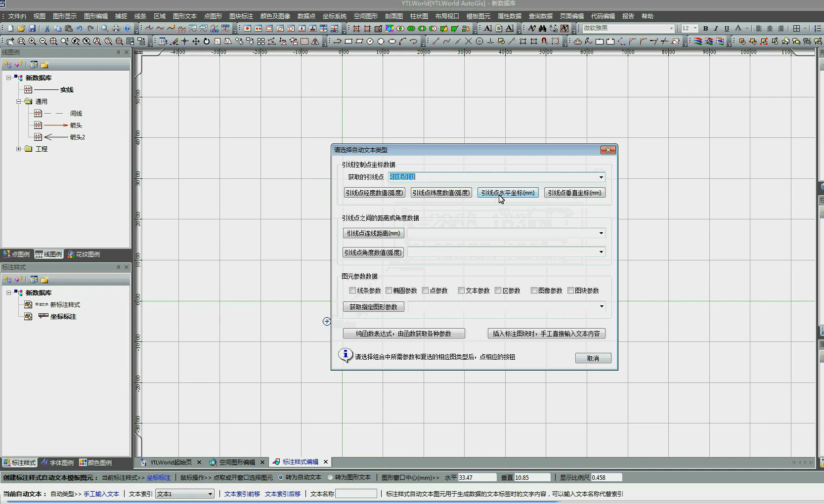The width and height of the screenshot is (824, 504).
Task: Click the 引线点水平坐标(mm) button
Action: [x=508, y=193]
